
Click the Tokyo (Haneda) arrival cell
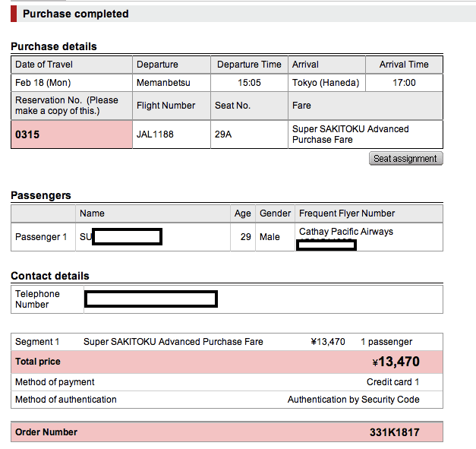(x=326, y=83)
